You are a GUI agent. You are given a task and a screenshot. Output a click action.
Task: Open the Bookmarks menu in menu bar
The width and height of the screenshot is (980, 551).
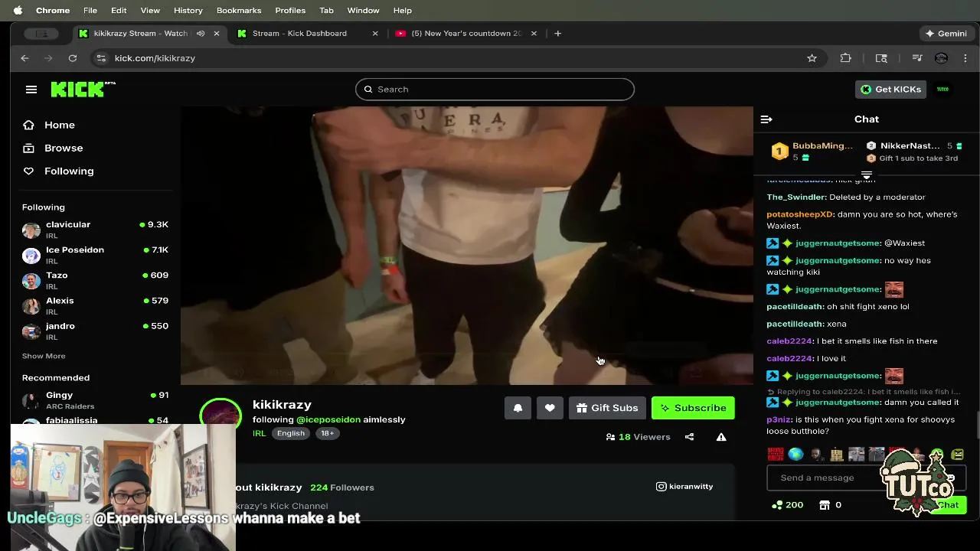click(239, 11)
